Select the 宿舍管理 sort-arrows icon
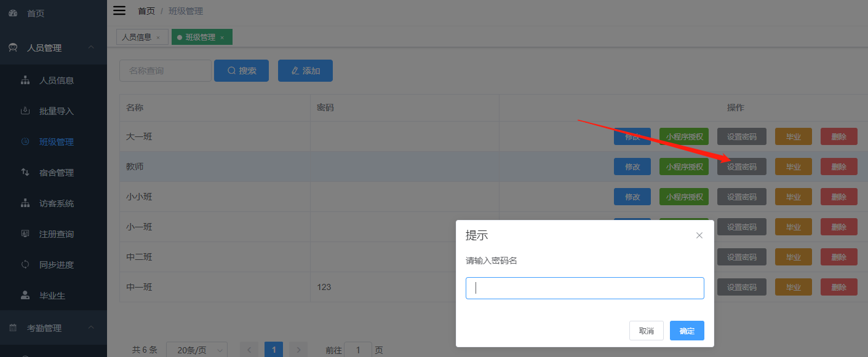The image size is (868, 357). tap(24, 172)
